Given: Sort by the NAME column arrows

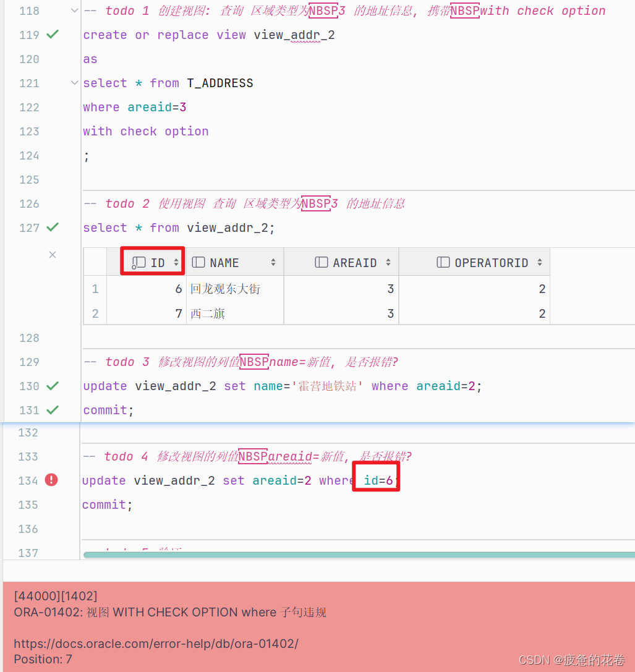Looking at the screenshot, I should pos(273,262).
